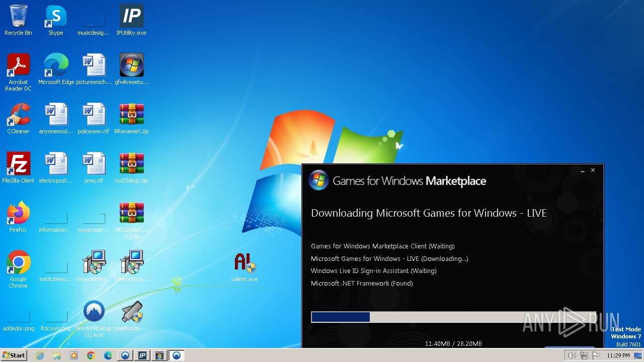Select the BRenamerl.zip archive
The height and width of the screenshot is (362, 644).
click(x=131, y=119)
